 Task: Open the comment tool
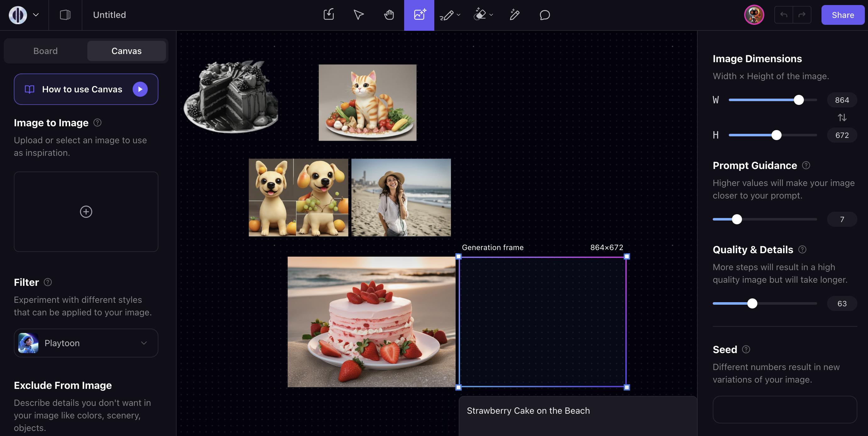(545, 15)
